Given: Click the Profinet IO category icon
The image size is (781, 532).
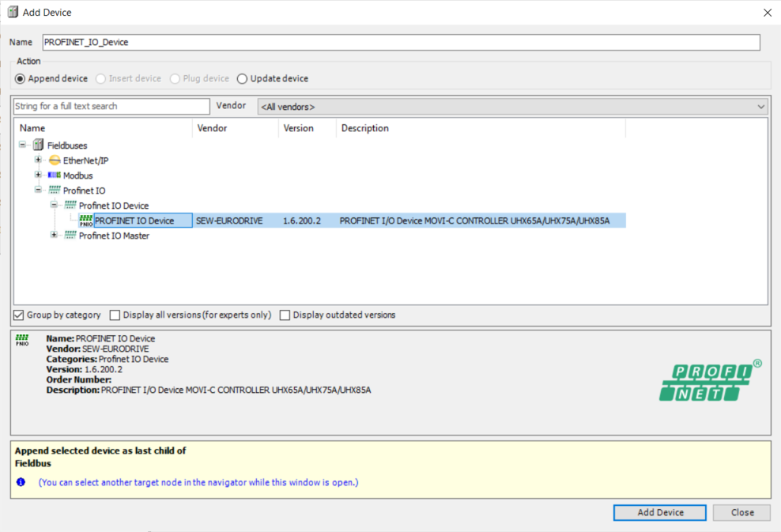Looking at the screenshot, I should click(x=54, y=191).
